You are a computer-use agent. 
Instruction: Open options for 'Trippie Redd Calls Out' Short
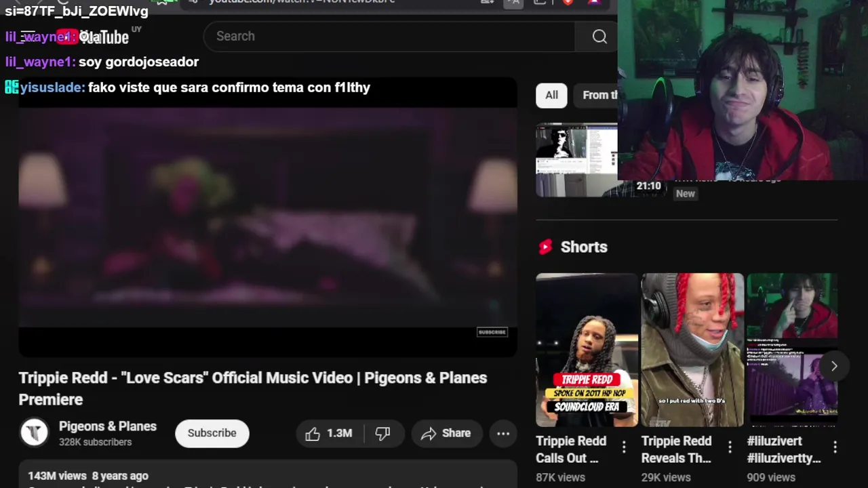pos(624,447)
